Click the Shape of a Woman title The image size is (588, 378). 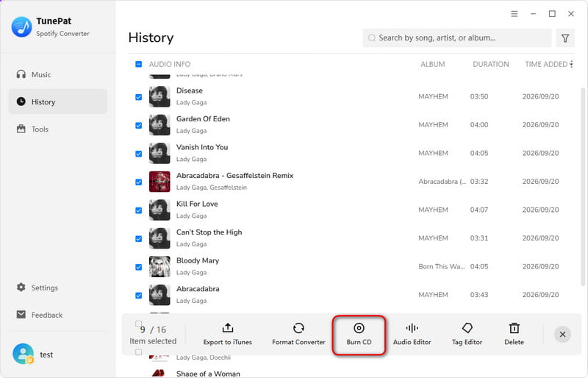point(208,374)
